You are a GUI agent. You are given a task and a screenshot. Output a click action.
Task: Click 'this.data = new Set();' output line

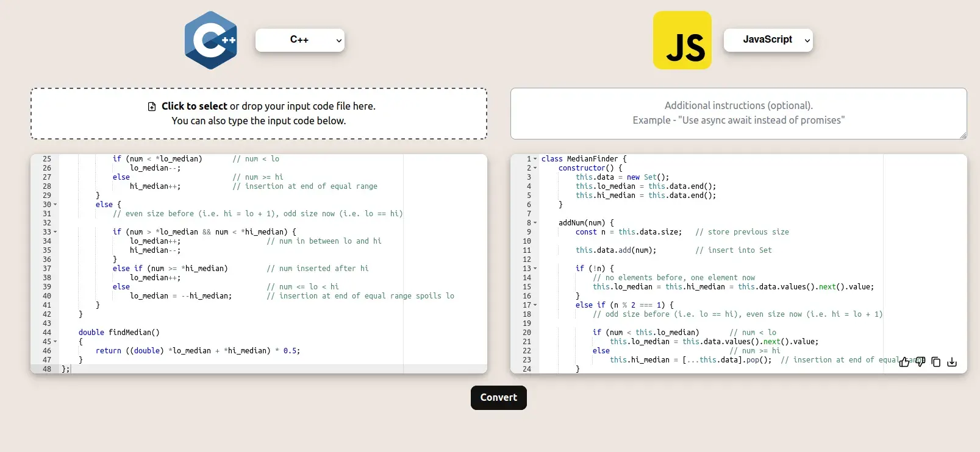(622, 177)
